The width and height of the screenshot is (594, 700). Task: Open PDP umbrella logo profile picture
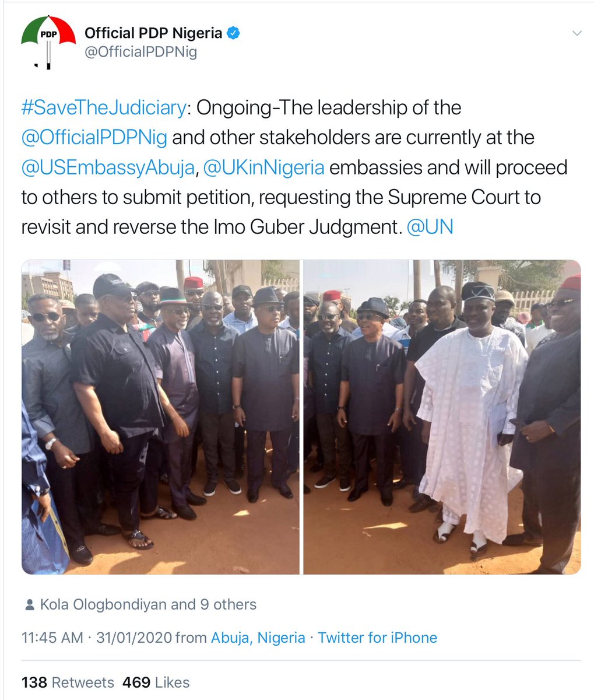click(x=48, y=42)
